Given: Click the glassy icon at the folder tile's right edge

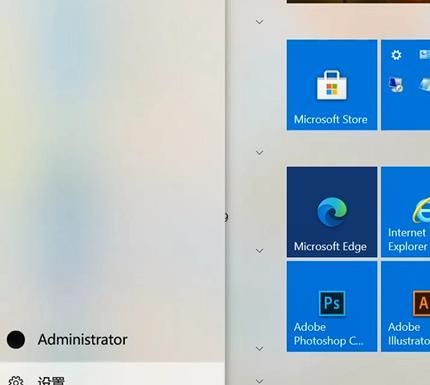Looking at the screenshot, I should coord(425,84).
